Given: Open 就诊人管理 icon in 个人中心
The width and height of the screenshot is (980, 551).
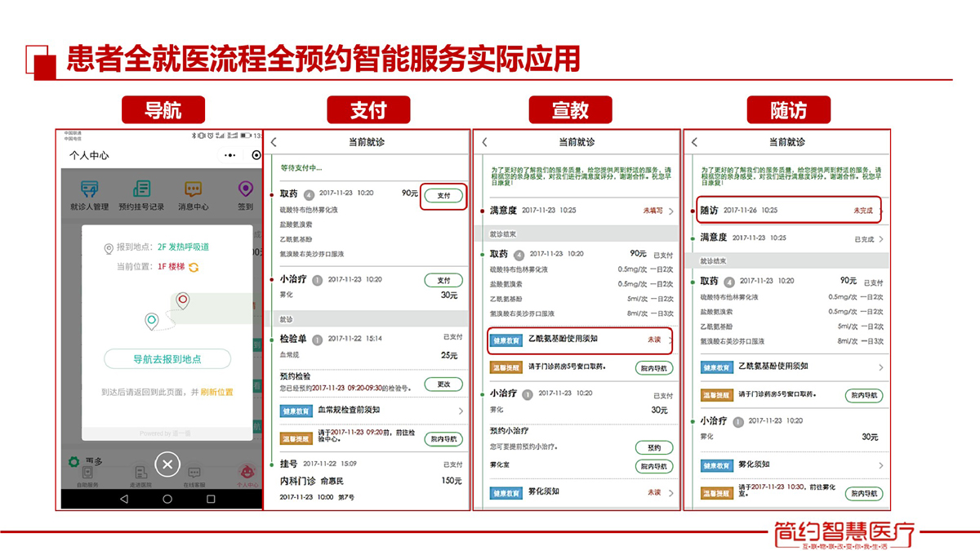Looking at the screenshot, I should click(89, 189).
